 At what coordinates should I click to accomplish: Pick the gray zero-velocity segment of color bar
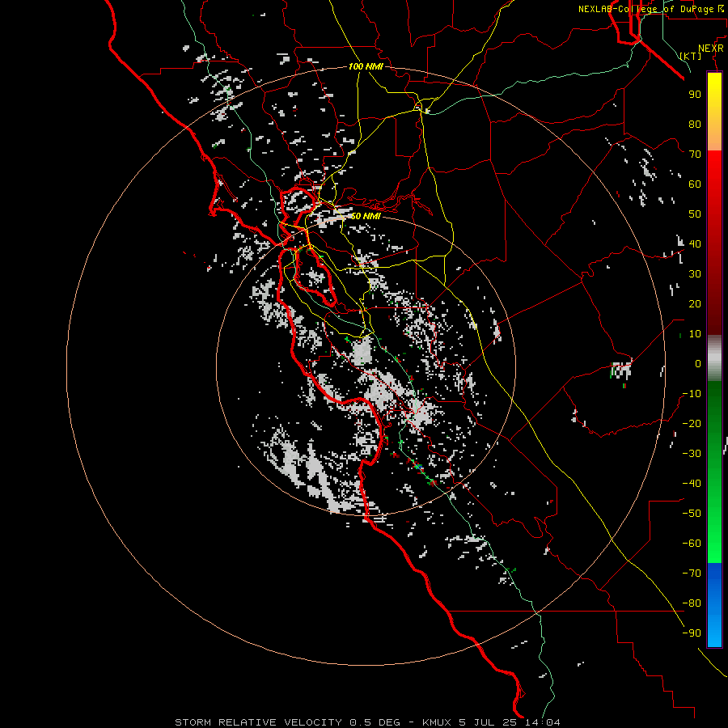point(714,358)
